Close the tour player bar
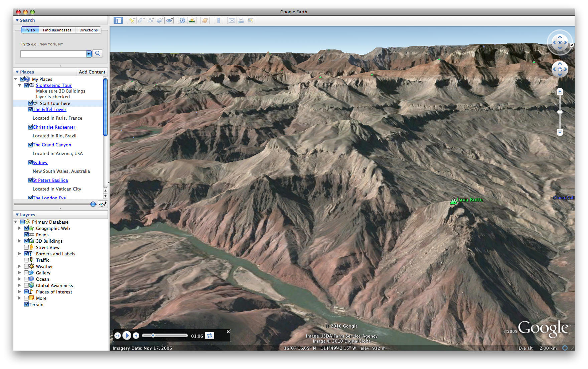Screen dimensions: 588x369 (228, 332)
